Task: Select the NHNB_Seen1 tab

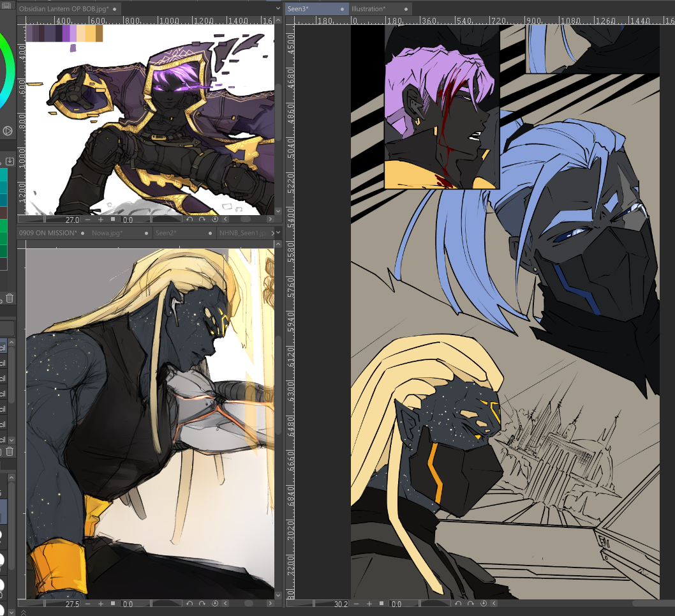Action: tap(243, 232)
